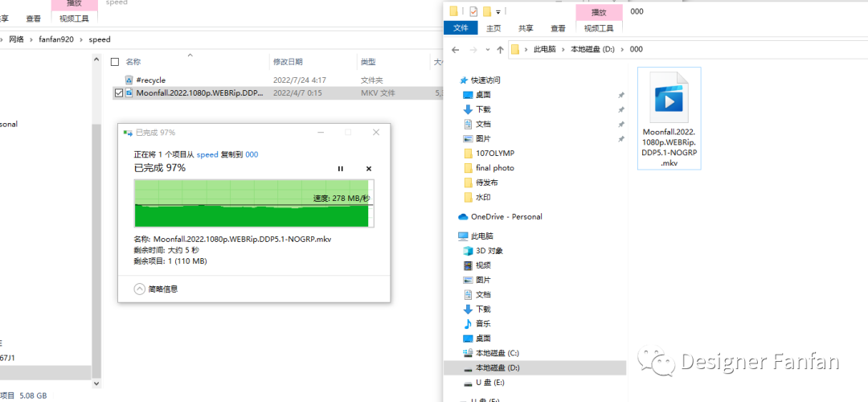The image size is (868, 402).
Task: Click the scroll-up arrow of speed window nav pane
Action: (96, 59)
